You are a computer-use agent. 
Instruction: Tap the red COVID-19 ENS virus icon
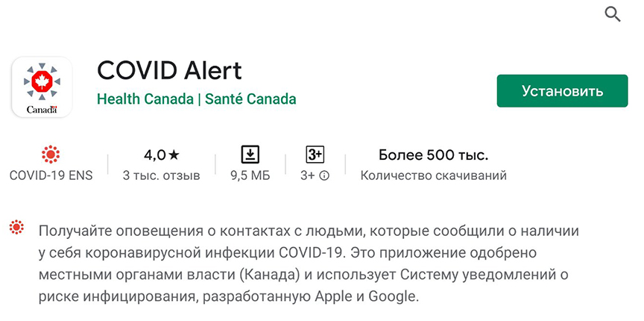tap(50, 155)
